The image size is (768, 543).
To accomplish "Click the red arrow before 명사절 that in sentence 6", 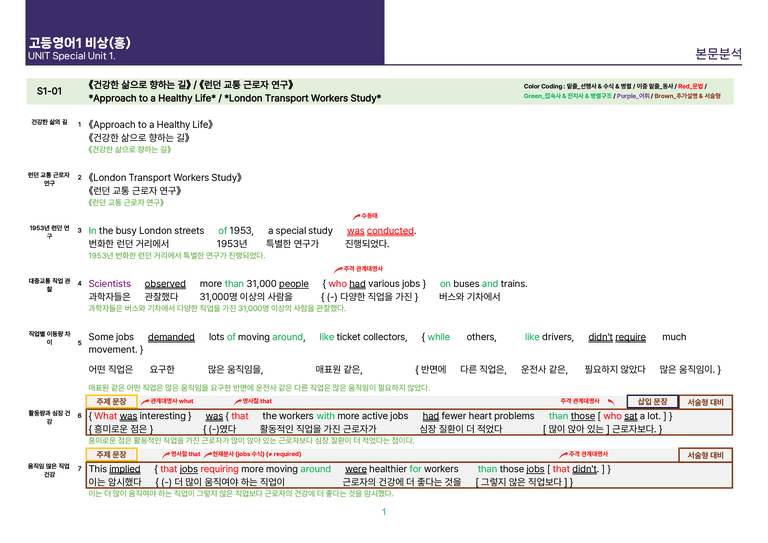I will pos(238,401).
